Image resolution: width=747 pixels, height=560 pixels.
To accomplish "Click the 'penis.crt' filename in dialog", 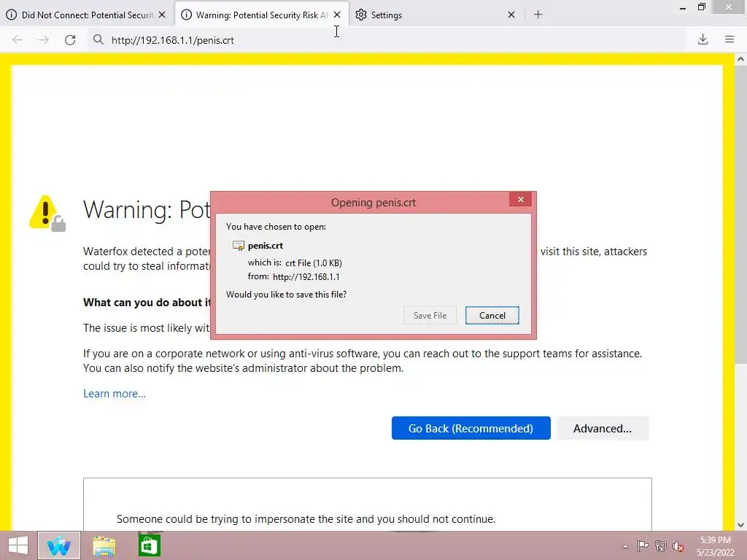I will click(266, 246).
